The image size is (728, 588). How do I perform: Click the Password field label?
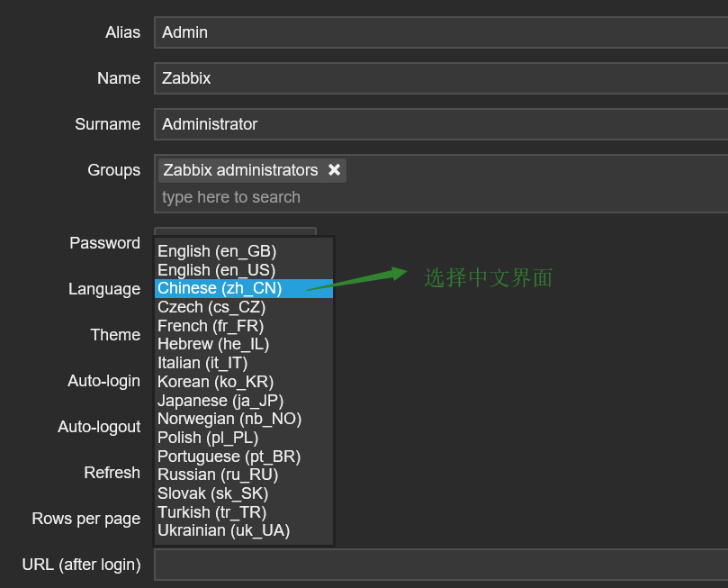[105, 243]
